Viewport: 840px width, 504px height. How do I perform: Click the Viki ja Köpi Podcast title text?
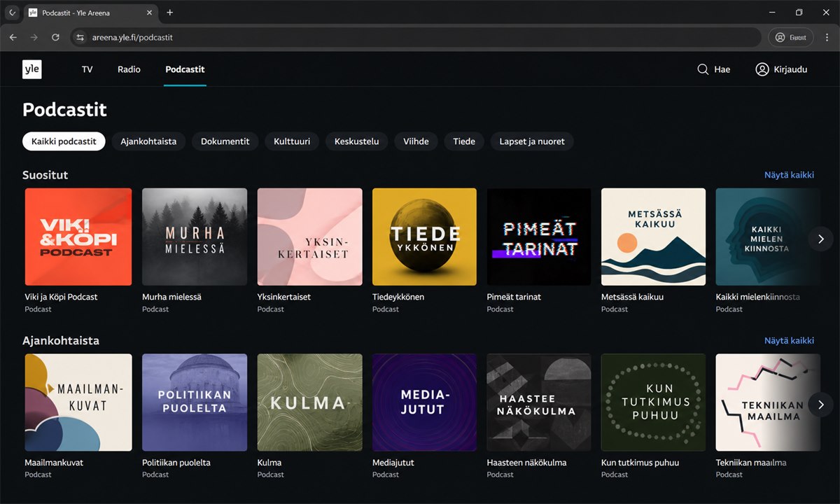point(61,297)
